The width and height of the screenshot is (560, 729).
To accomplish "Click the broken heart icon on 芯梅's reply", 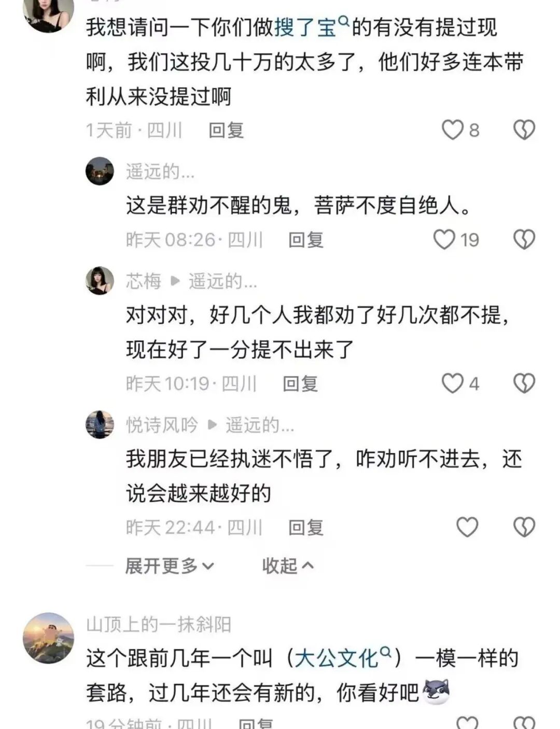I will pos(525,382).
